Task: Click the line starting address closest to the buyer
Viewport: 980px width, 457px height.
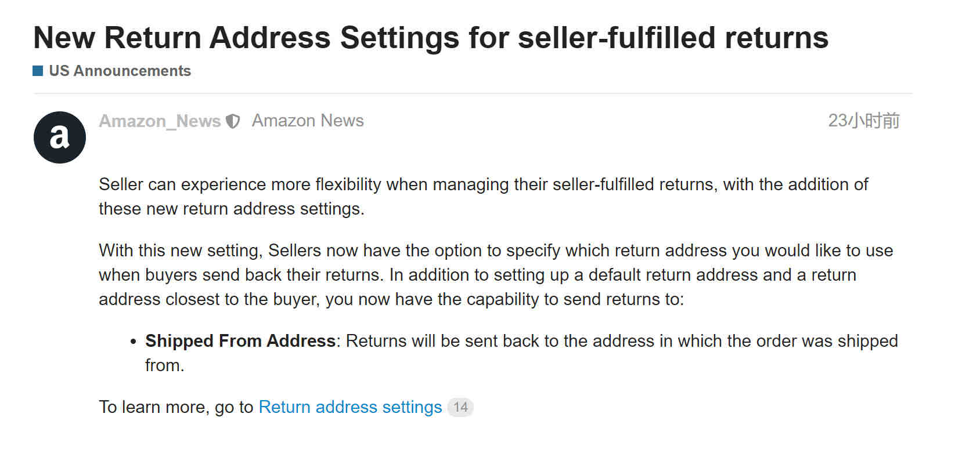Action: click(391, 299)
